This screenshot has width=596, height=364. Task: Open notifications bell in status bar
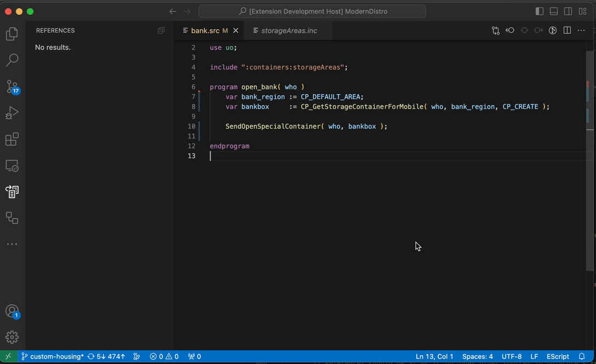tap(582, 356)
